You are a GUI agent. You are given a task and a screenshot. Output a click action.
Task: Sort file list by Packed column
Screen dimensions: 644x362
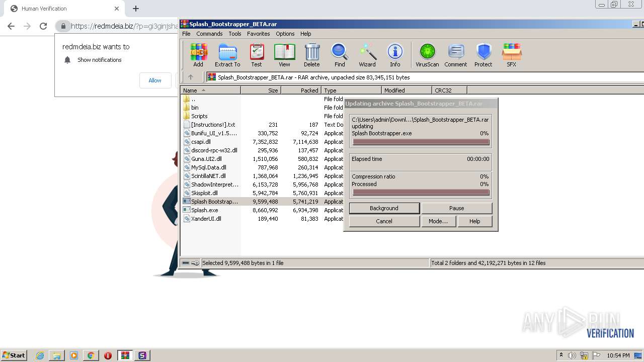click(301, 90)
